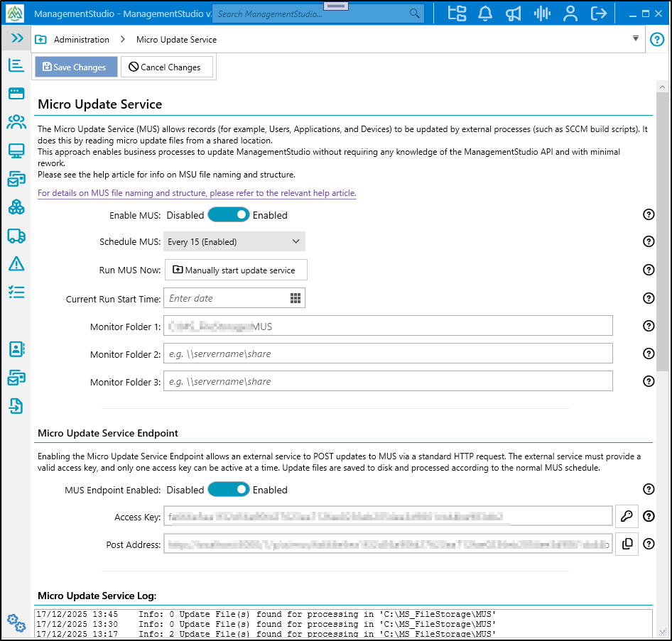The height and width of the screenshot is (641, 672).
Task: Open the announcements megaphone icon
Action: (513, 13)
